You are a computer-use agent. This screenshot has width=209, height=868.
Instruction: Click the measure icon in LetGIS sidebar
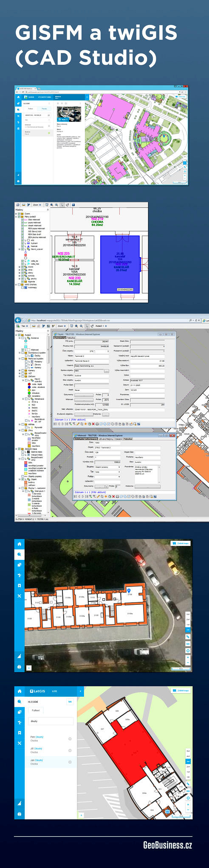20,804
